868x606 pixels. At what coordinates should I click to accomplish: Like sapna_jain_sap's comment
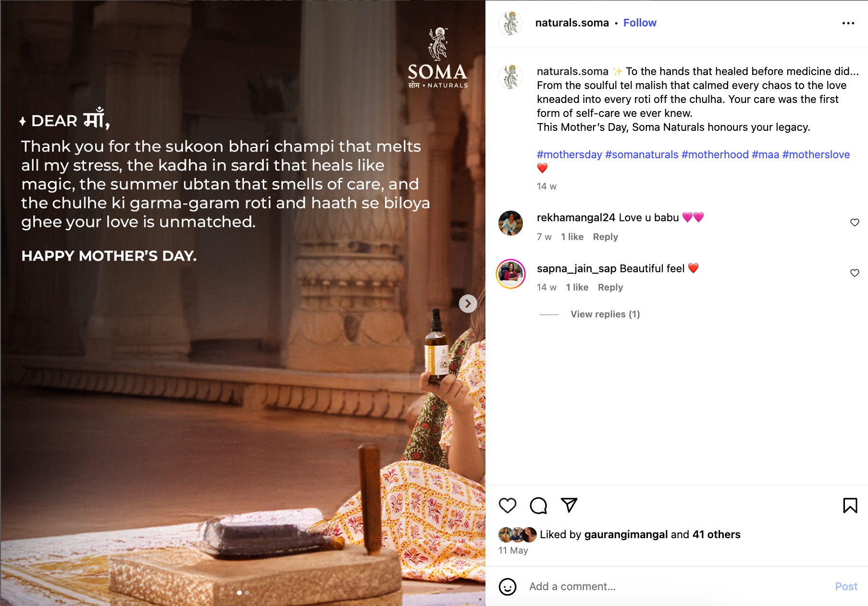(855, 273)
